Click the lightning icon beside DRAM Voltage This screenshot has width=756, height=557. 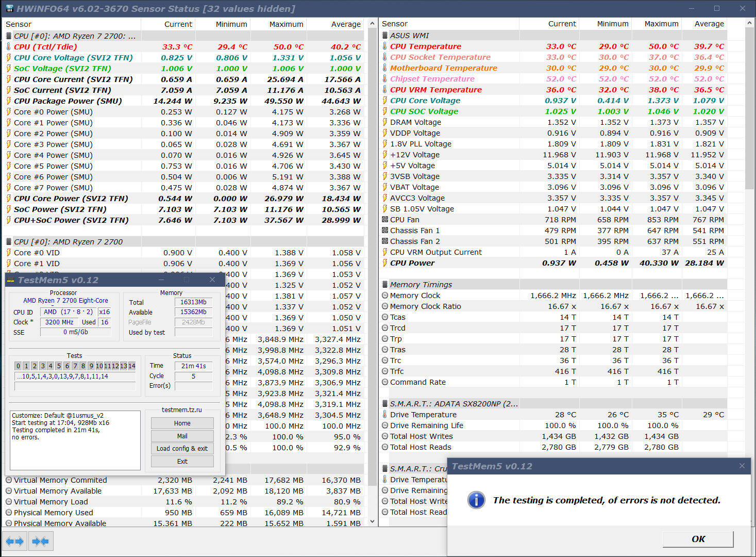point(385,122)
